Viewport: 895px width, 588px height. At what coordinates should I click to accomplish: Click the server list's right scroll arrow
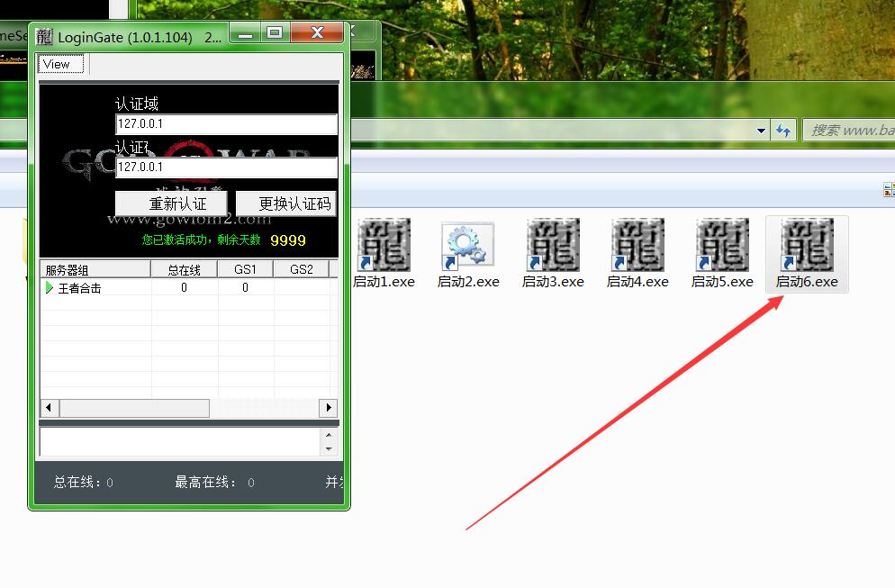tap(329, 408)
